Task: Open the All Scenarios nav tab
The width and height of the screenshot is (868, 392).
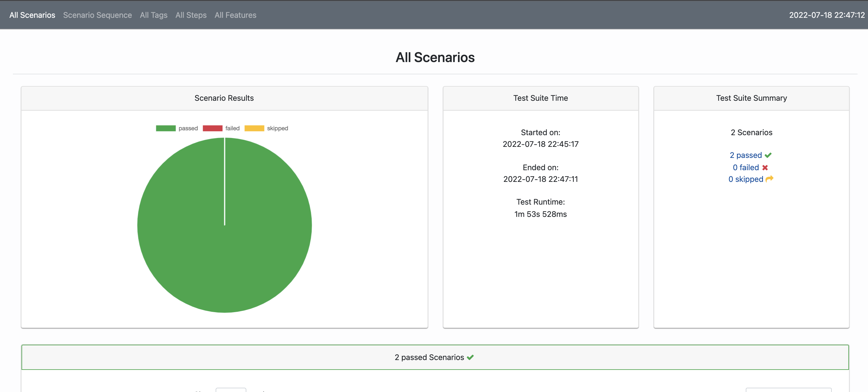Action: pos(32,15)
